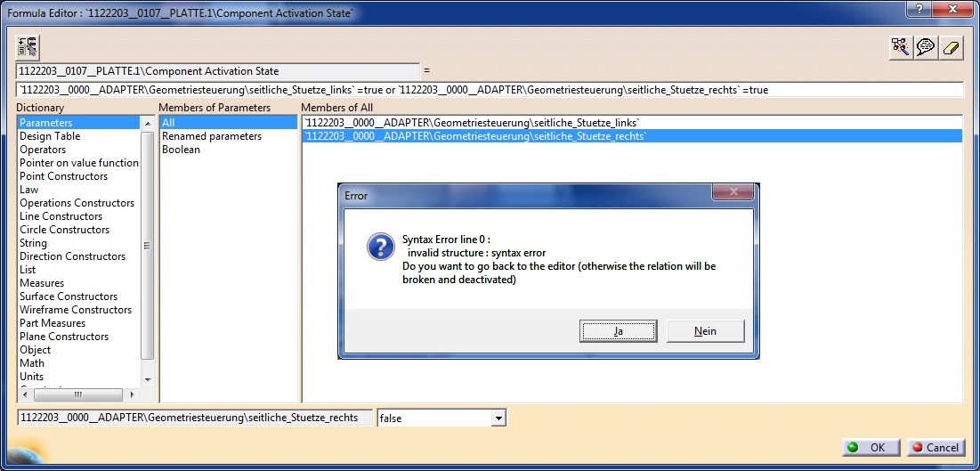Open the Formula Editor help question mark

point(919,9)
